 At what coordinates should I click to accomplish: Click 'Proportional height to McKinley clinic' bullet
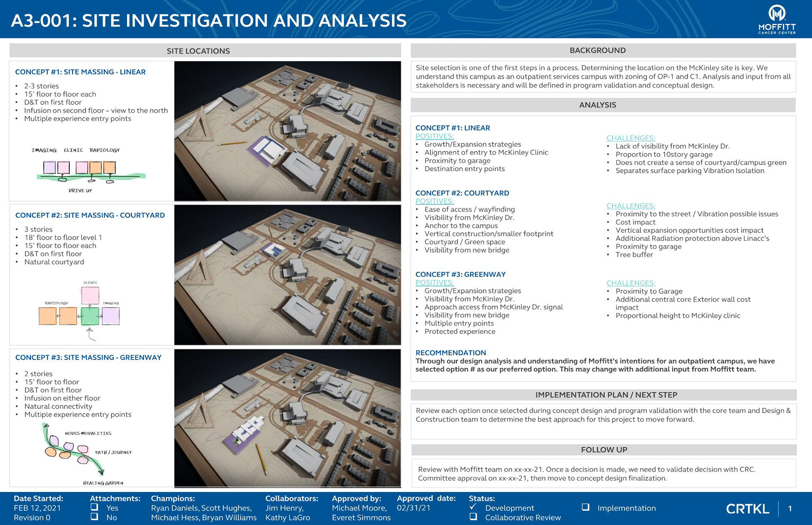pyautogui.click(x=678, y=316)
